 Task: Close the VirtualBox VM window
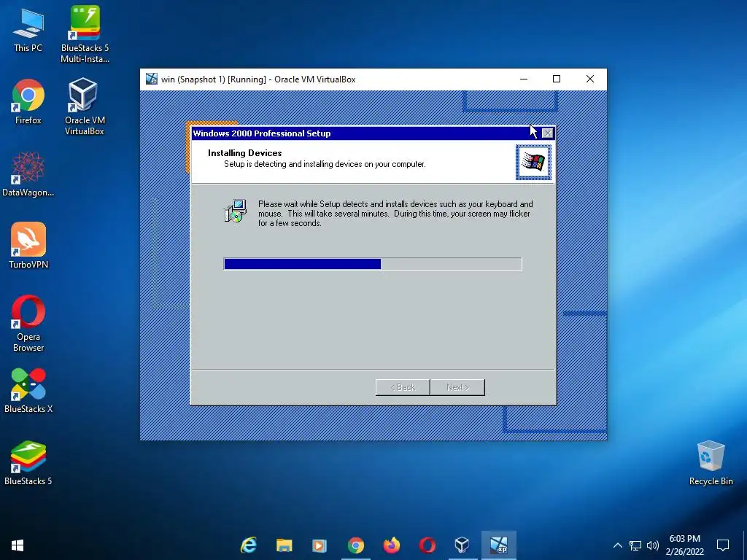pyautogui.click(x=589, y=79)
